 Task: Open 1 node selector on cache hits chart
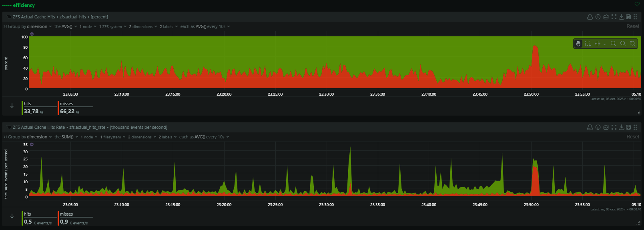click(x=88, y=26)
